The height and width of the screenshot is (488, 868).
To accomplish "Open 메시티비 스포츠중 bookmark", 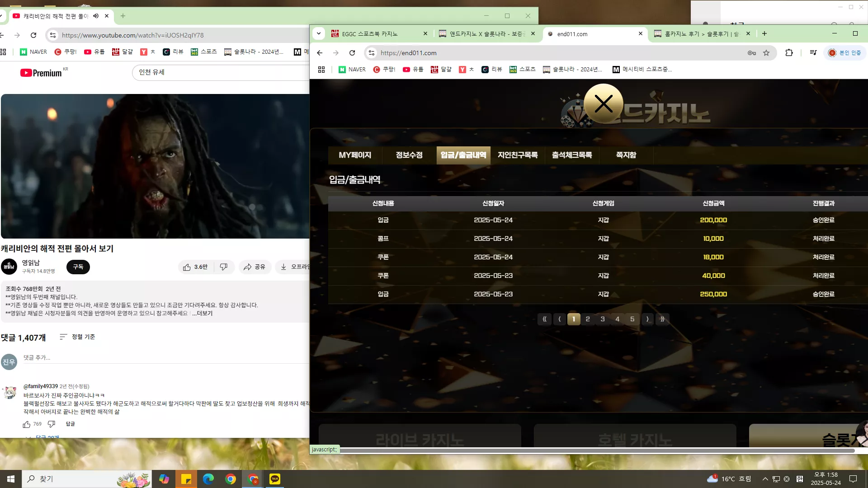I will pyautogui.click(x=642, y=70).
